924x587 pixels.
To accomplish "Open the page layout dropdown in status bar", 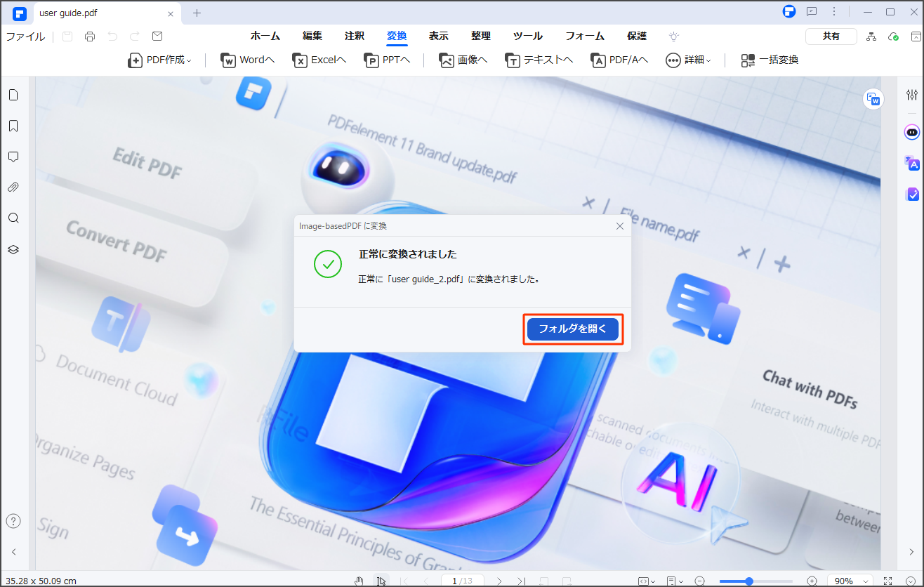I will [675, 581].
